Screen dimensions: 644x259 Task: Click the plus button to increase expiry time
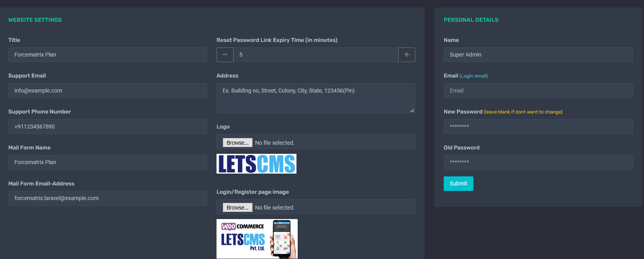407,55
